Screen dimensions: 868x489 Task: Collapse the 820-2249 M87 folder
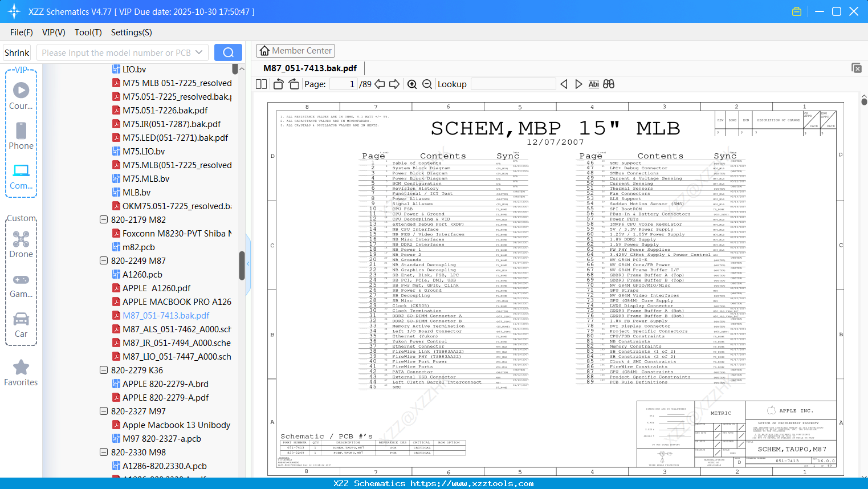[x=104, y=260]
